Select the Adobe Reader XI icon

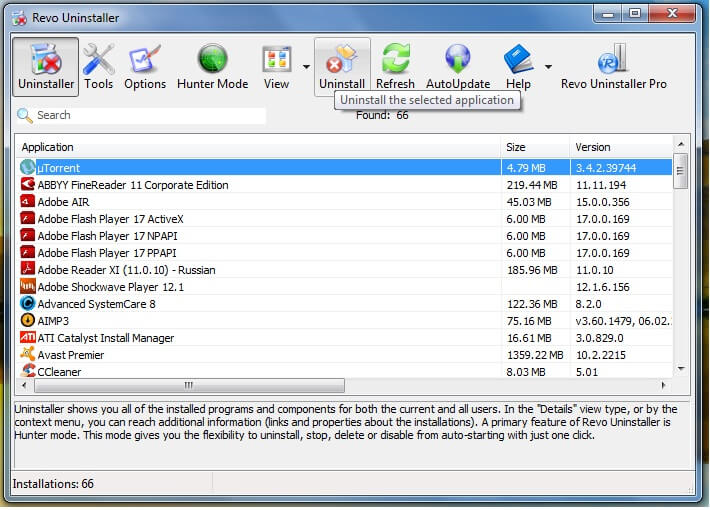[28, 269]
